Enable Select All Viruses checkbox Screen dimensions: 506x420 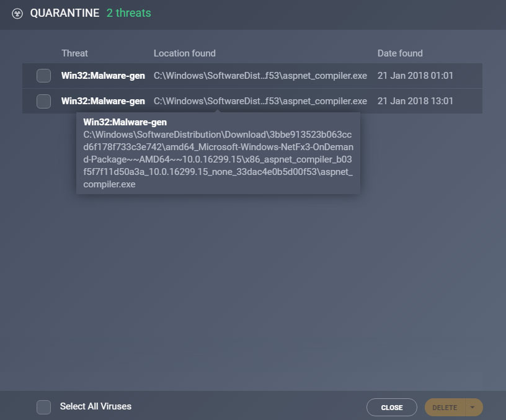click(x=43, y=407)
